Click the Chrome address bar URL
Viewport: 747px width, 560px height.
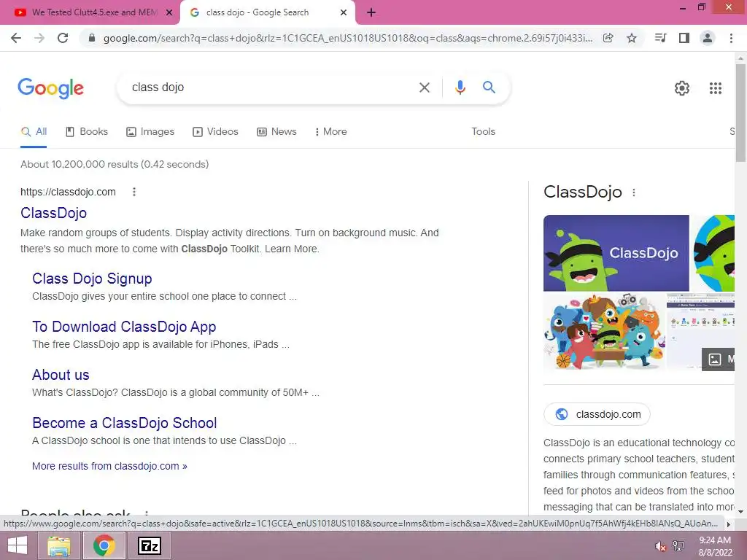pyautogui.click(x=348, y=38)
